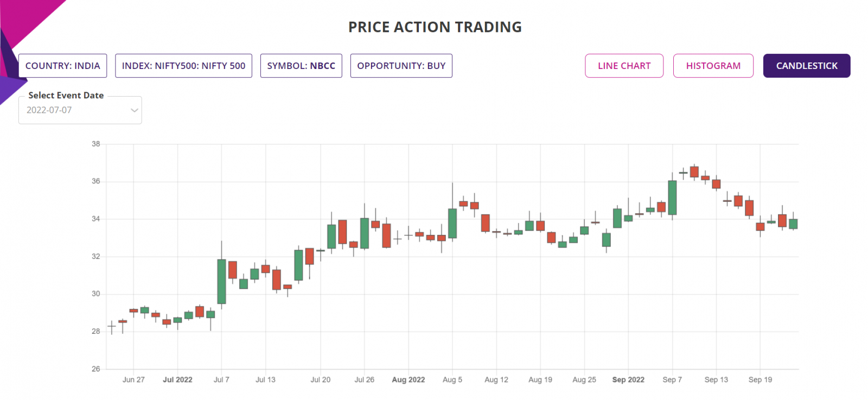This screenshot has width=868, height=400.
Task: Click the Jun 27 x-axis label
Action: click(133, 379)
